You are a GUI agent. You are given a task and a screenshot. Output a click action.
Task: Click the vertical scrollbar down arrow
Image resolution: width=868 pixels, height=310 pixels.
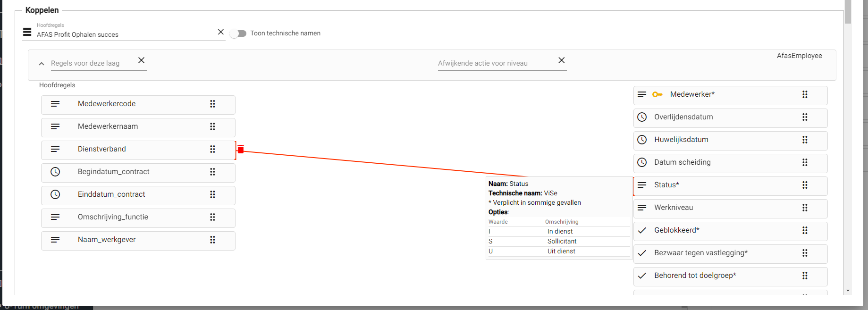(848, 291)
